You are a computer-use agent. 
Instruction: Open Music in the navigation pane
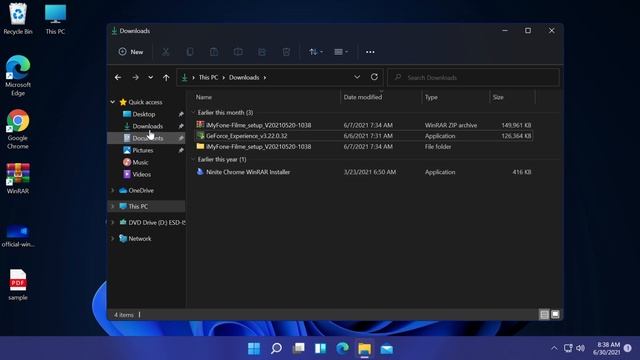[140, 162]
